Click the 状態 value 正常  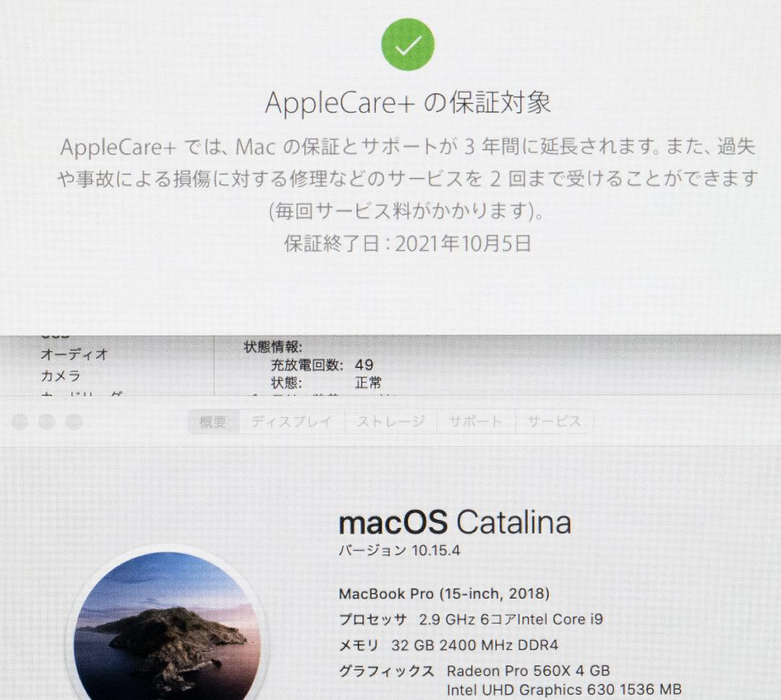(x=368, y=383)
